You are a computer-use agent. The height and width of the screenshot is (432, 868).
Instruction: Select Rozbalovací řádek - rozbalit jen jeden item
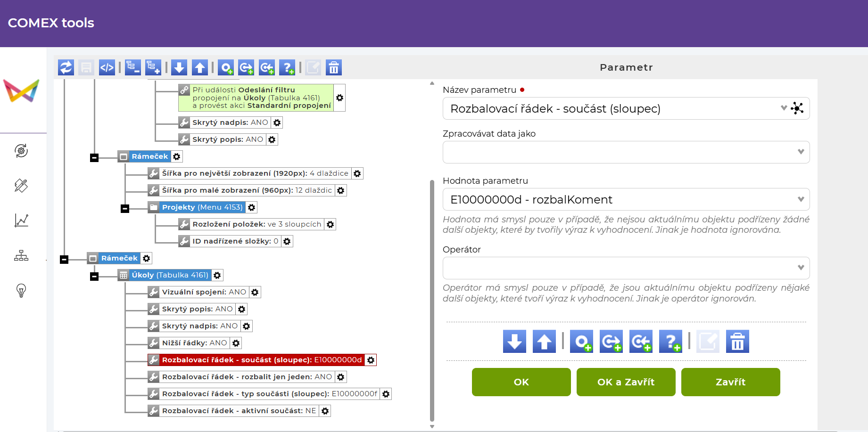pos(247,377)
